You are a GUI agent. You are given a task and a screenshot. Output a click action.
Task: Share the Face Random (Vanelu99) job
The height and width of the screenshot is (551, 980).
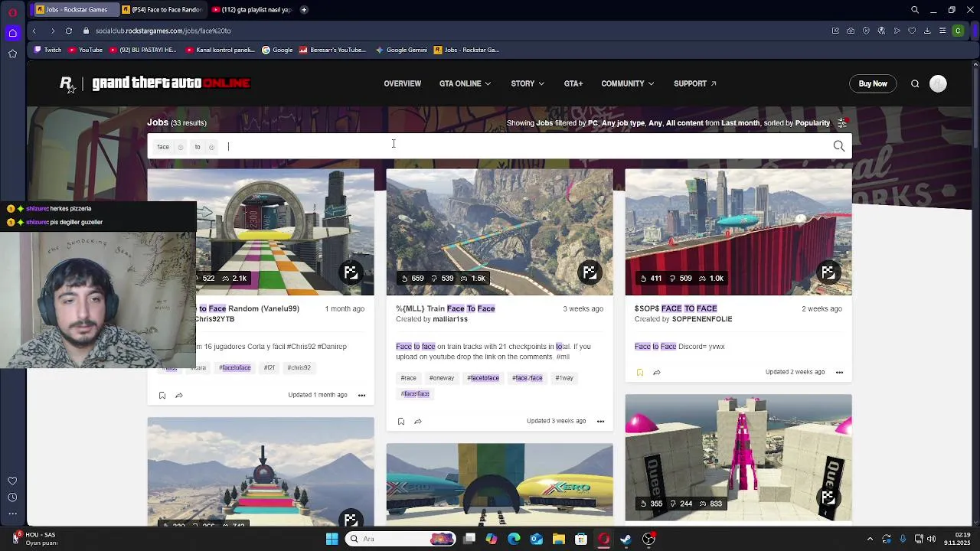click(179, 396)
